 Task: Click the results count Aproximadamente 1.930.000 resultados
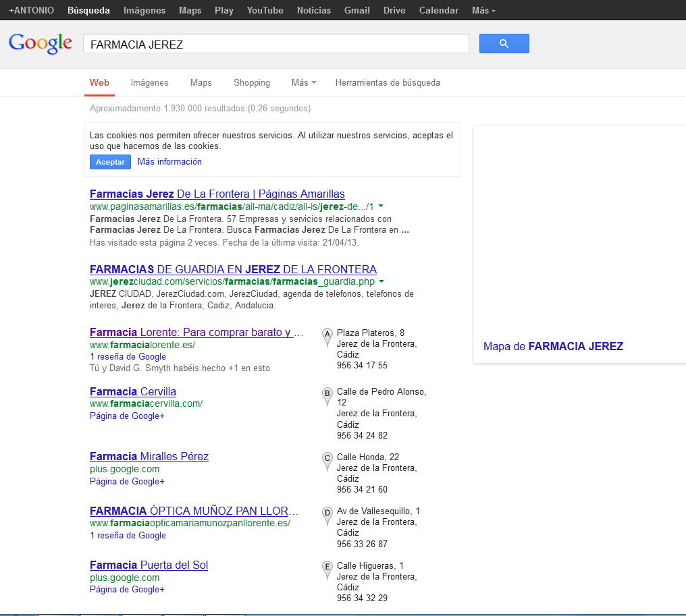200,108
